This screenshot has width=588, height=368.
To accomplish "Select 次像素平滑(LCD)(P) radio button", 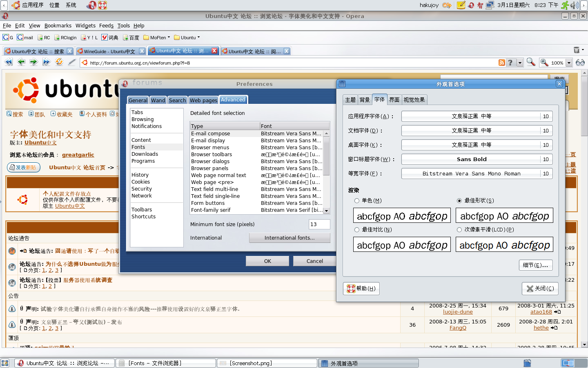I will 459,229.
